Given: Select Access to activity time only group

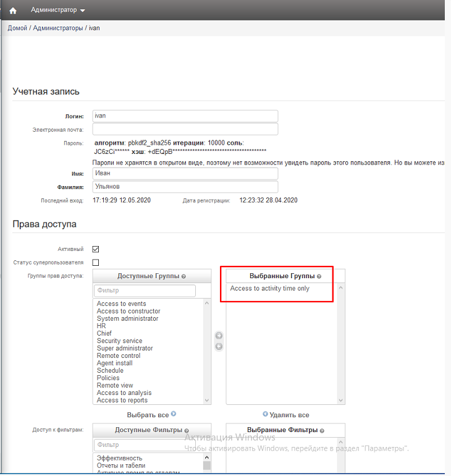Looking at the screenshot, I should tap(270, 289).
